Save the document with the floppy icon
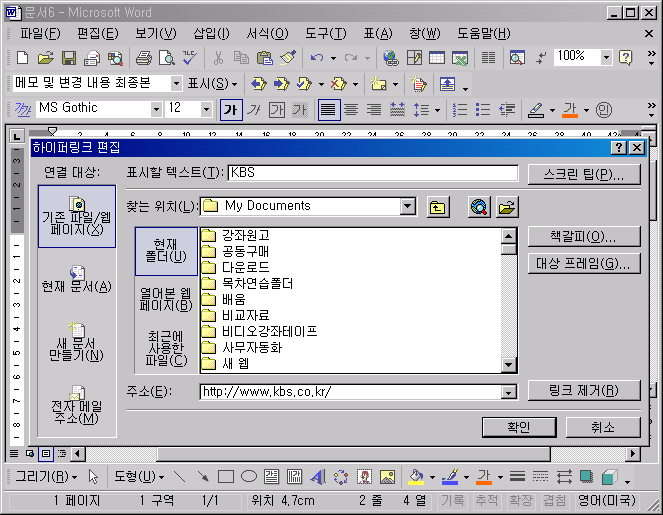This screenshot has width=663, height=515. pos(69,58)
